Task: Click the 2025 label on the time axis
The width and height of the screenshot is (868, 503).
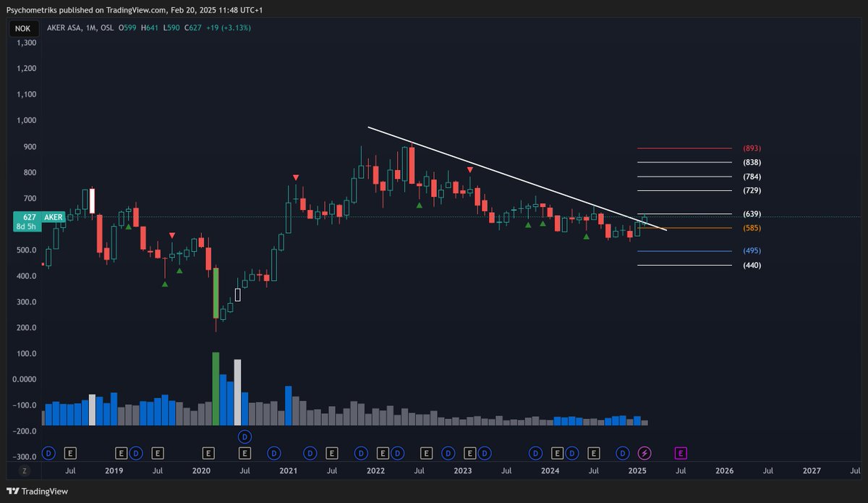Action: tap(637, 470)
